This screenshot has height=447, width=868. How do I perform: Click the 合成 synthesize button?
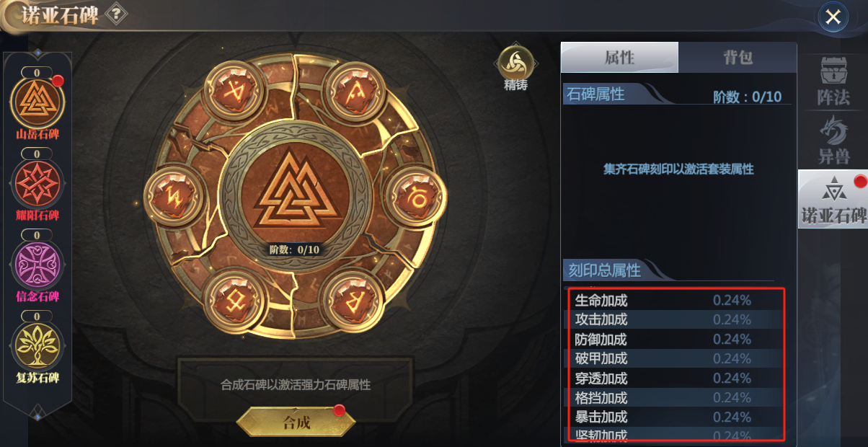296,422
